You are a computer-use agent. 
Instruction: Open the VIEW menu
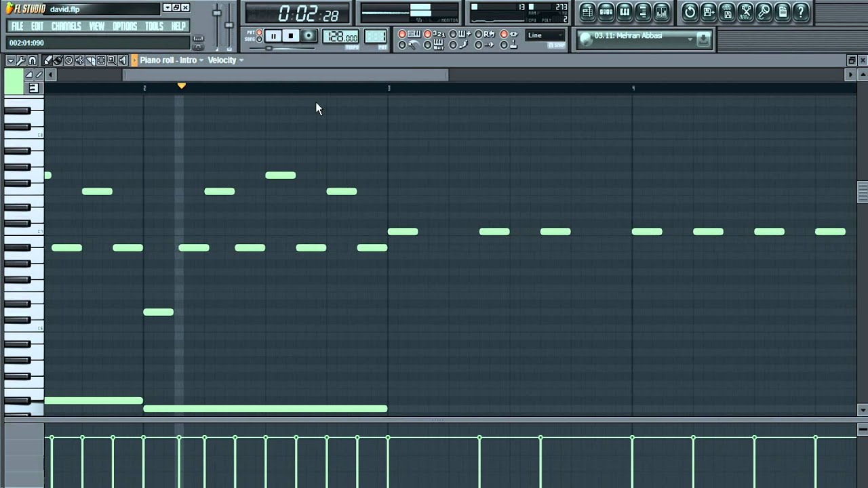[97, 26]
